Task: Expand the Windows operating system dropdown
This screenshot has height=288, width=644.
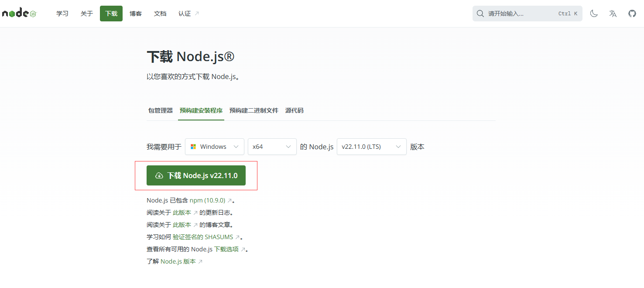Action: click(x=215, y=147)
